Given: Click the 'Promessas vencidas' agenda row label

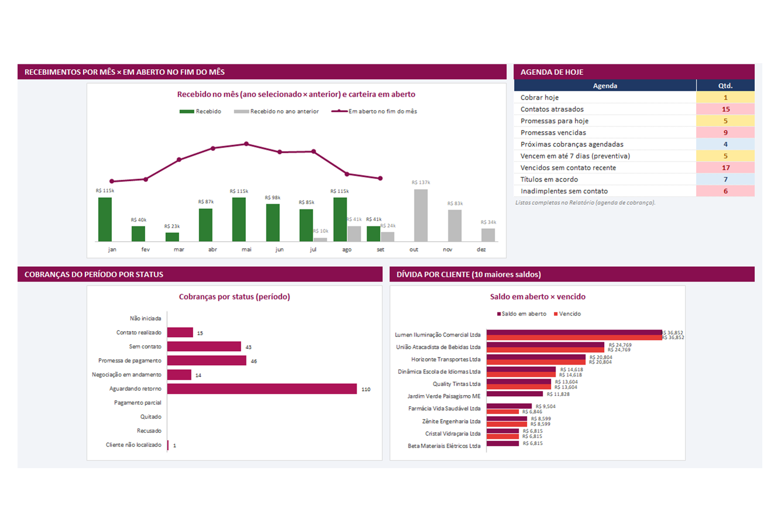Looking at the screenshot, I should click(x=553, y=133).
